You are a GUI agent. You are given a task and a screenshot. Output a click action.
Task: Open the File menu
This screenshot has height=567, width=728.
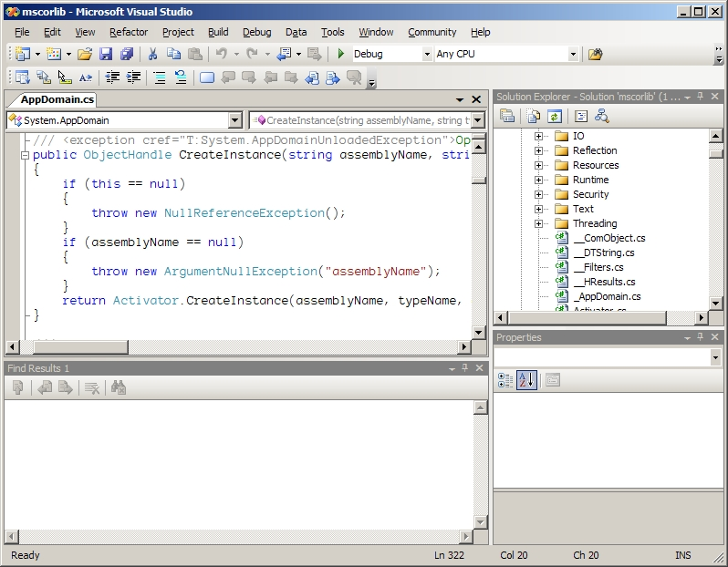point(22,32)
